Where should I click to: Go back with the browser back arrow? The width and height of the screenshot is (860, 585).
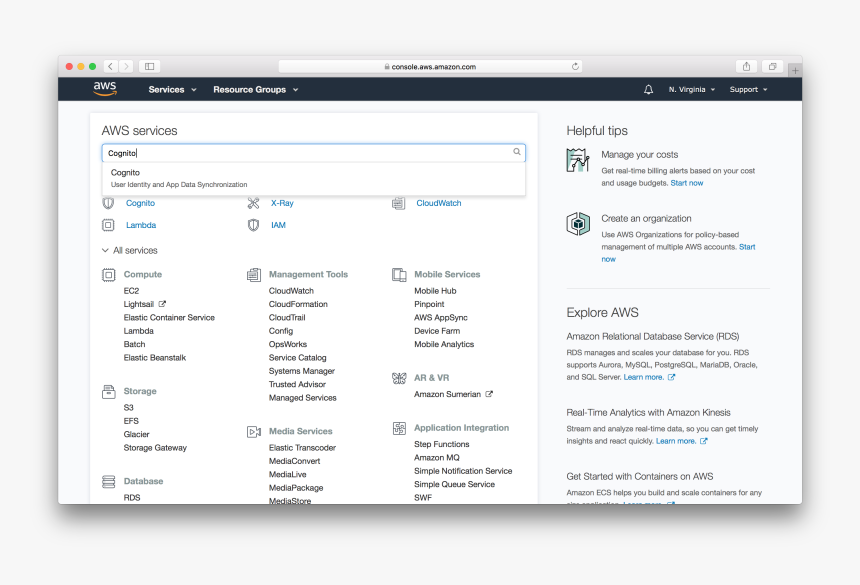(x=110, y=66)
